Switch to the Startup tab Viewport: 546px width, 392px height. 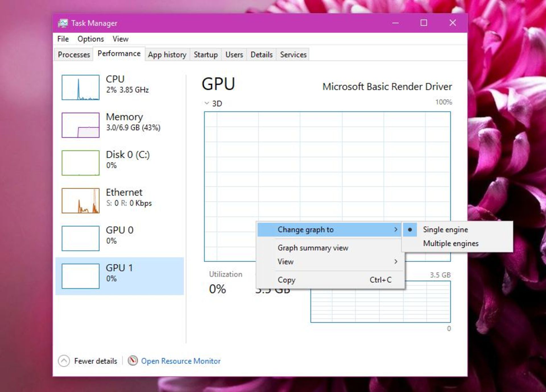point(206,55)
